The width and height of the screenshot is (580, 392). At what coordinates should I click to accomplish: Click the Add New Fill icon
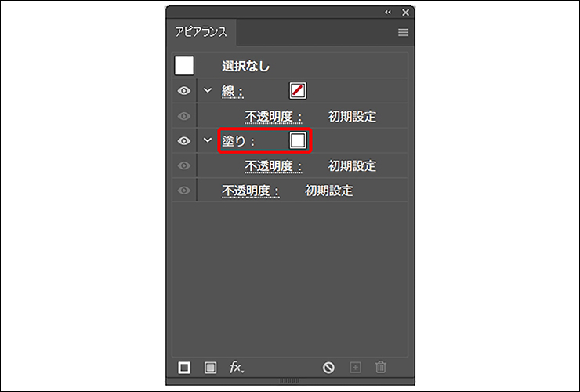click(210, 367)
